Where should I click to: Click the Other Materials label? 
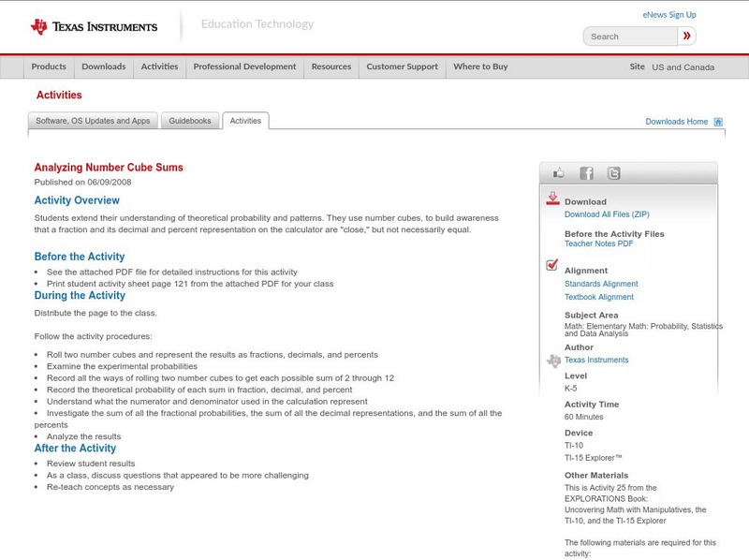[x=596, y=476]
